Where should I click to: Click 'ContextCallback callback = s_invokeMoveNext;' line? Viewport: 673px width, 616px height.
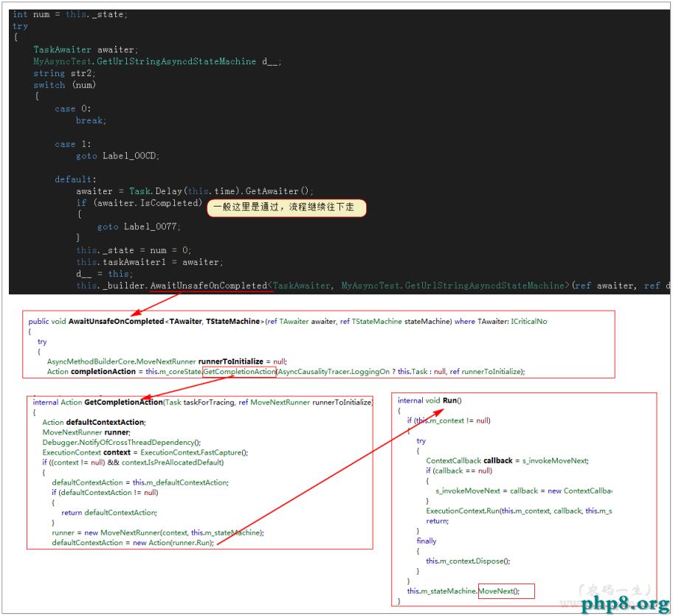(x=507, y=461)
